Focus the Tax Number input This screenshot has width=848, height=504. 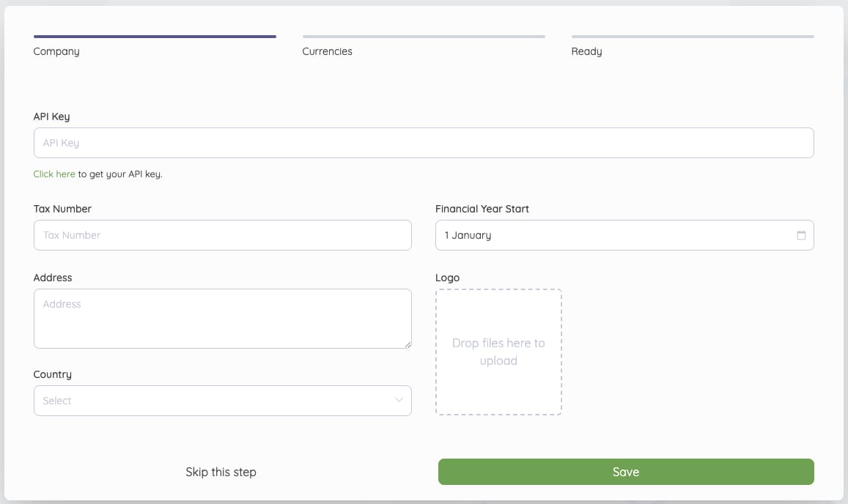pos(222,235)
